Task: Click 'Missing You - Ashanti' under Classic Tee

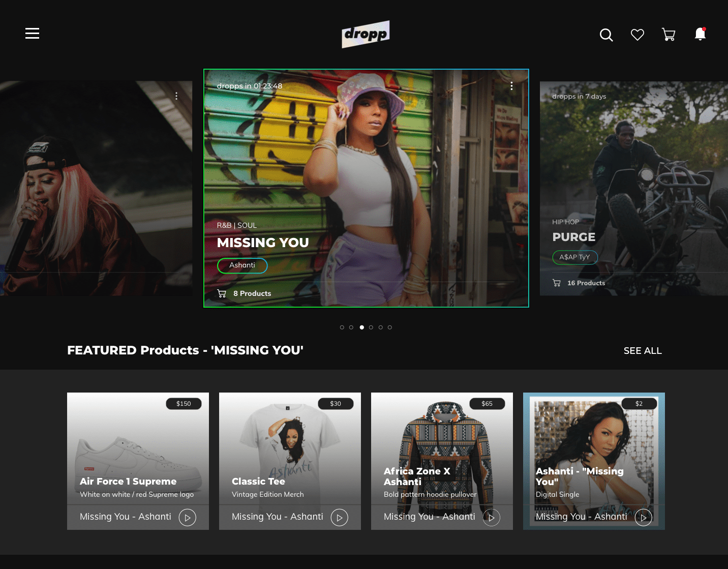Action: [x=278, y=517]
